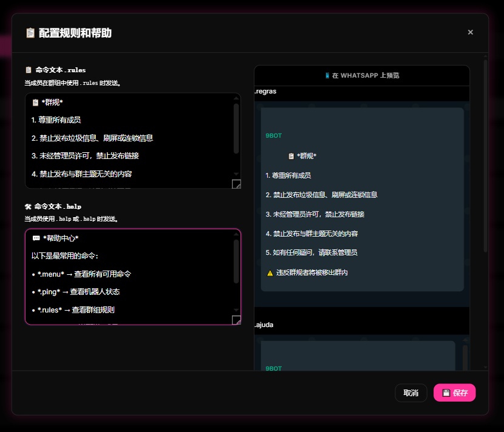
Task: Click inside the .help command textarea
Action: [x=133, y=277]
